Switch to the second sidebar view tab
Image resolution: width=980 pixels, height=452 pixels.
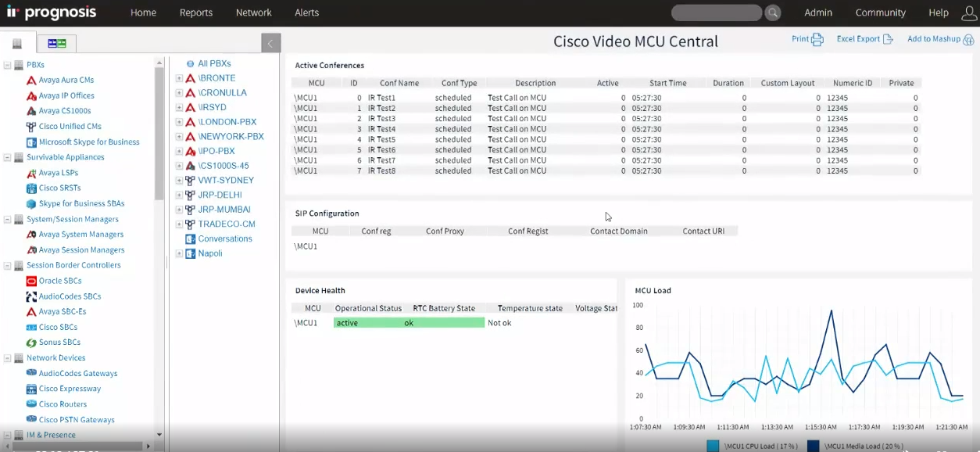(x=56, y=43)
